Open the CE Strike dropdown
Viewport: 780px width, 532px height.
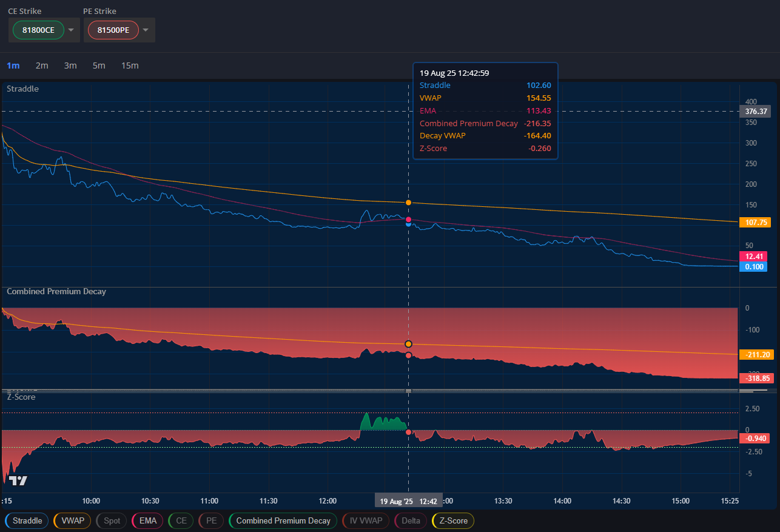(70, 30)
